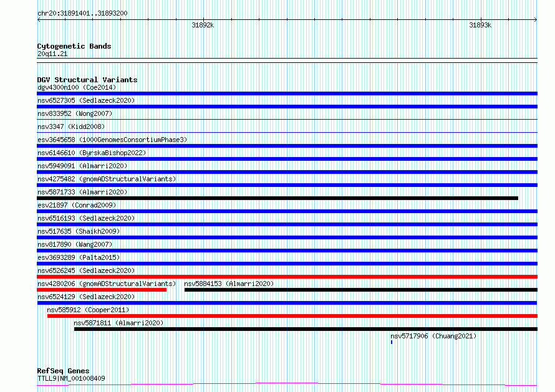Viewport: 555px width, 392px height.
Task: Click the nsv6516193 blue variant bar
Action: click(287, 224)
